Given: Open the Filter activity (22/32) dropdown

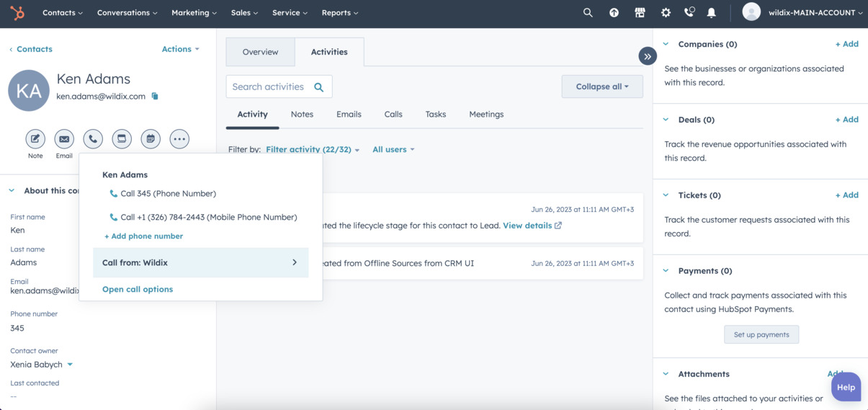Looking at the screenshot, I should click(312, 150).
